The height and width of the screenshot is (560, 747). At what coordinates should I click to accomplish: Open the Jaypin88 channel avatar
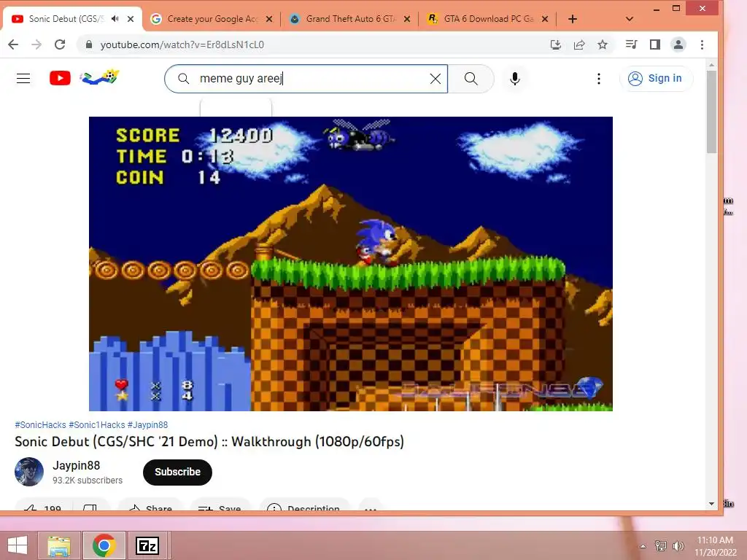click(29, 472)
